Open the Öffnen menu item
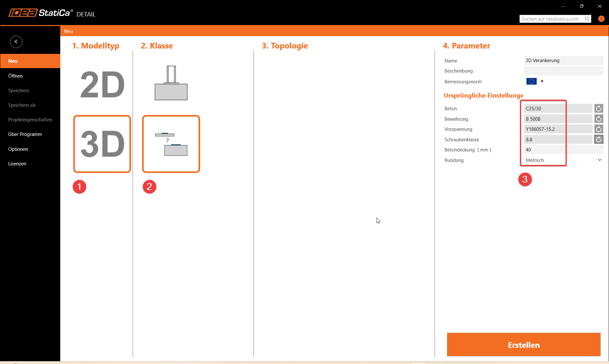Screen dimensions: 609x364 pos(16,76)
